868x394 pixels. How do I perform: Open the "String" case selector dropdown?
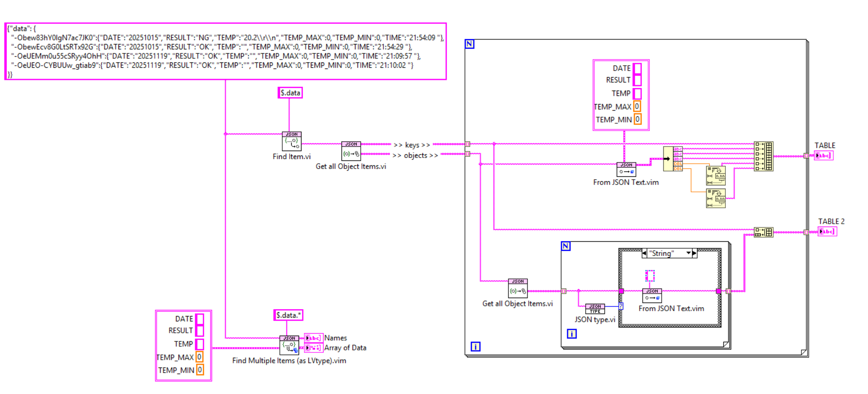pyautogui.click(x=689, y=253)
